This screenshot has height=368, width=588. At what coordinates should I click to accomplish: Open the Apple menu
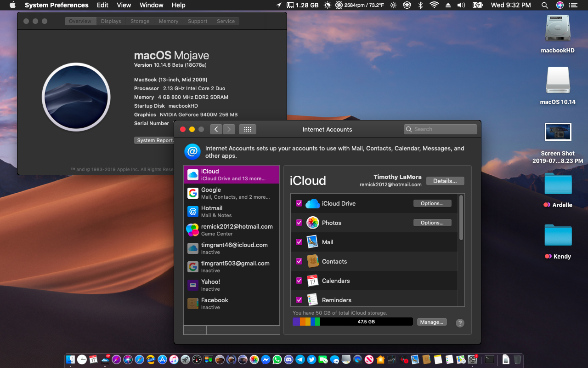pos(12,5)
